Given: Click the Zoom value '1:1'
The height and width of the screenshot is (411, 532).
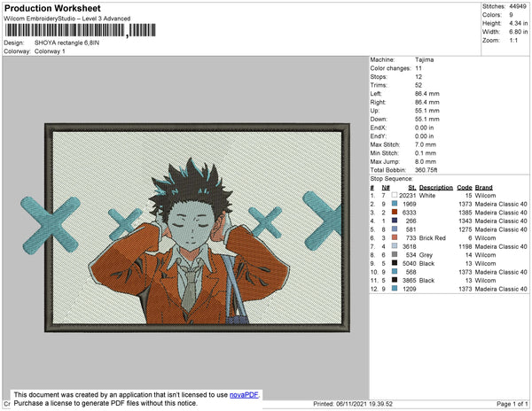Looking at the screenshot, I should coord(513,41).
